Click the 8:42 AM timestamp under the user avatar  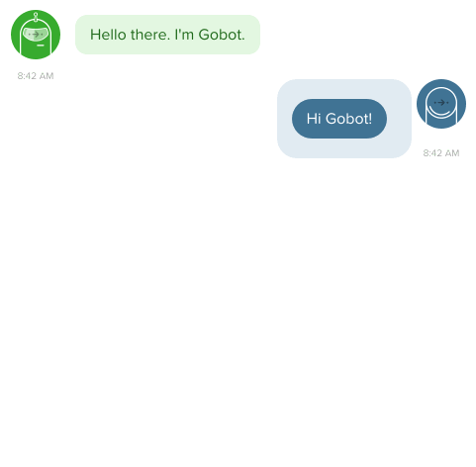[x=441, y=153]
